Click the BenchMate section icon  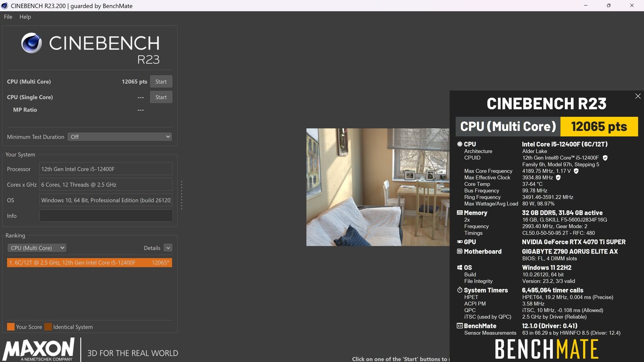pos(460,326)
